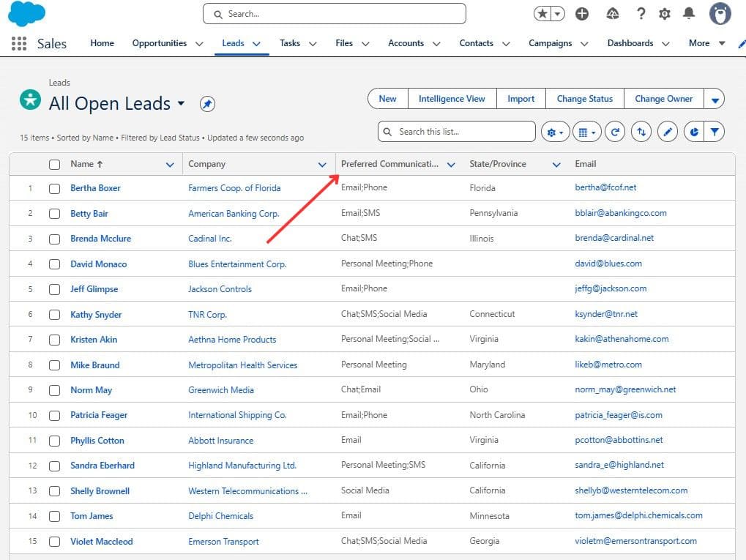Click the New lead button

pos(387,98)
